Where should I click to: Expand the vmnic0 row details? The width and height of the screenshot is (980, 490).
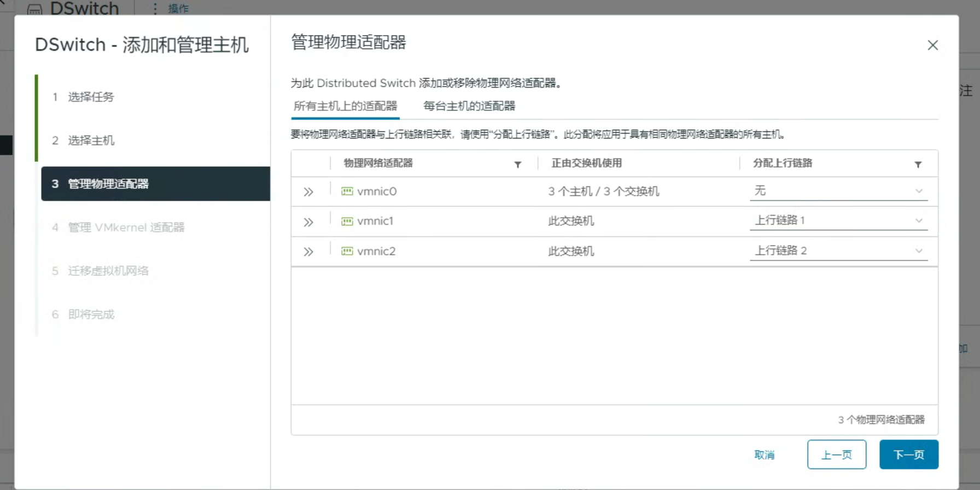[x=308, y=192]
